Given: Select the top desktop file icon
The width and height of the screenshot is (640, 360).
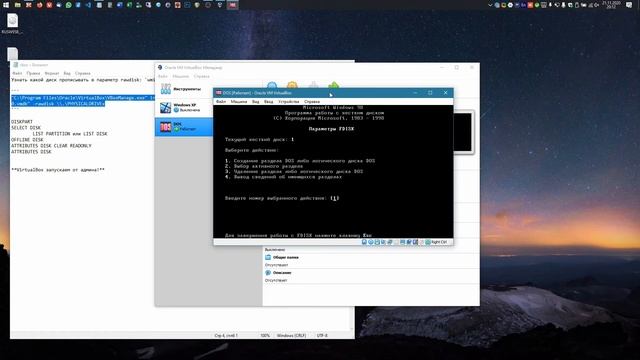Looking at the screenshot, I should coord(12,23).
